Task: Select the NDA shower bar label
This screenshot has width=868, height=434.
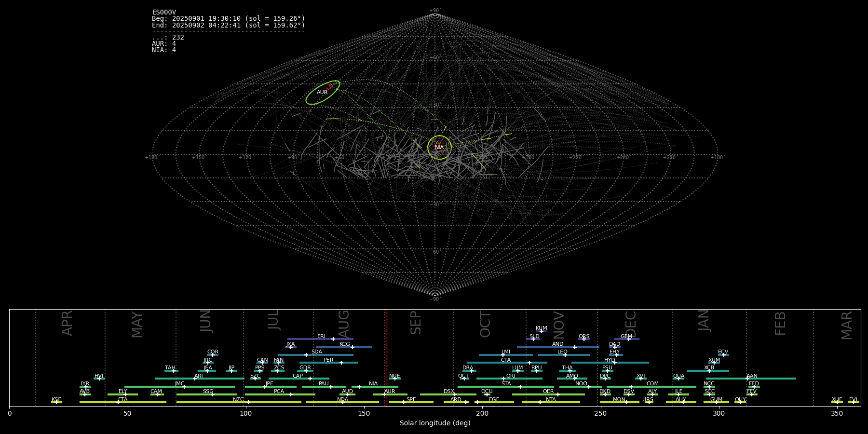Action: (342, 400)
